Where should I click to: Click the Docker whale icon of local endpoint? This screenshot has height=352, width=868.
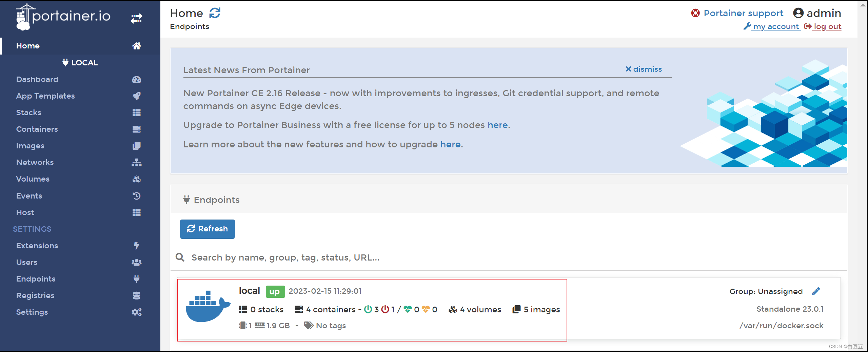point(208,307)
